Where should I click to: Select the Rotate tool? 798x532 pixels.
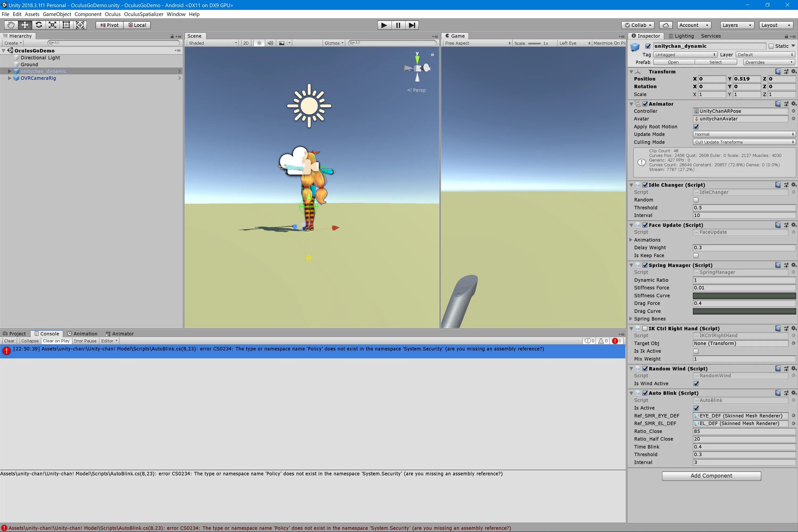coord(39,25)
